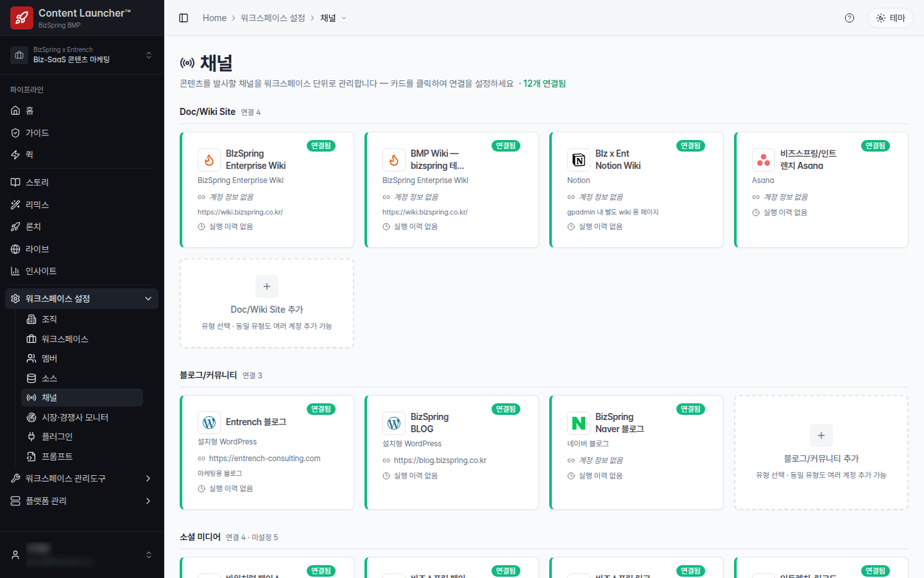The width and height of the screenshot is (924, 578).
Task: Open the BizSpring Enterprise Wiki card title
Action: 255,160
